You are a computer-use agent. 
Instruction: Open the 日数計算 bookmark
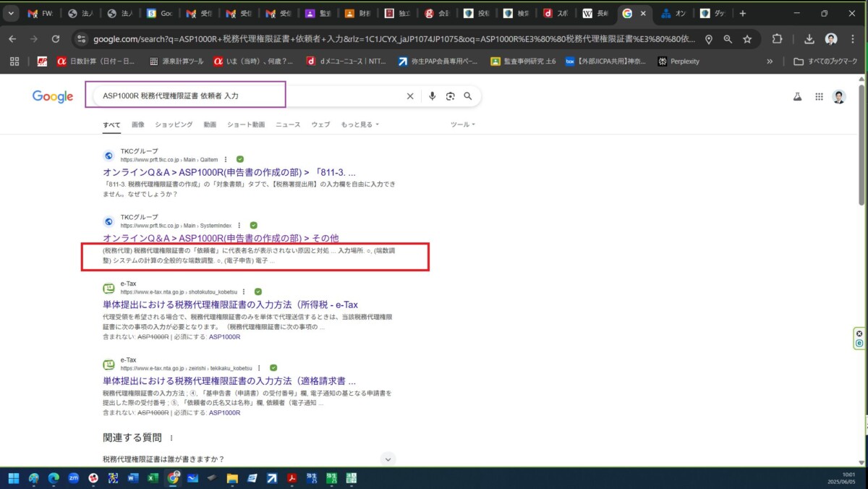pyautogui.click(x=95, y=61)
